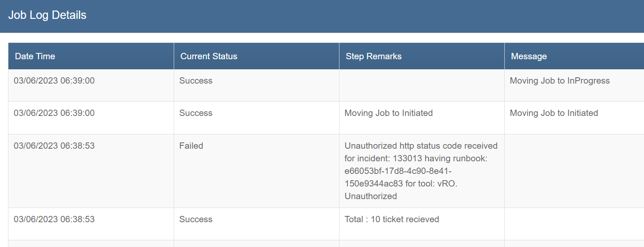Click the "Step Remarks" column header
The image size is (644, 247).
click(374, 56)
